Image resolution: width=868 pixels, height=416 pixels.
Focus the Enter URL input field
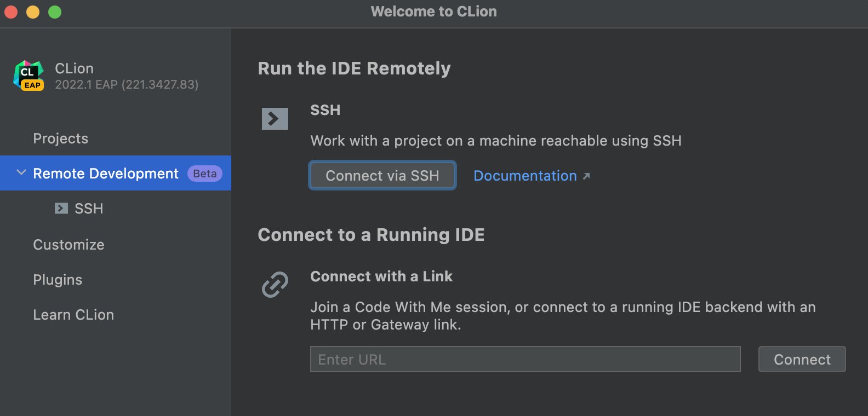point(526,359)
